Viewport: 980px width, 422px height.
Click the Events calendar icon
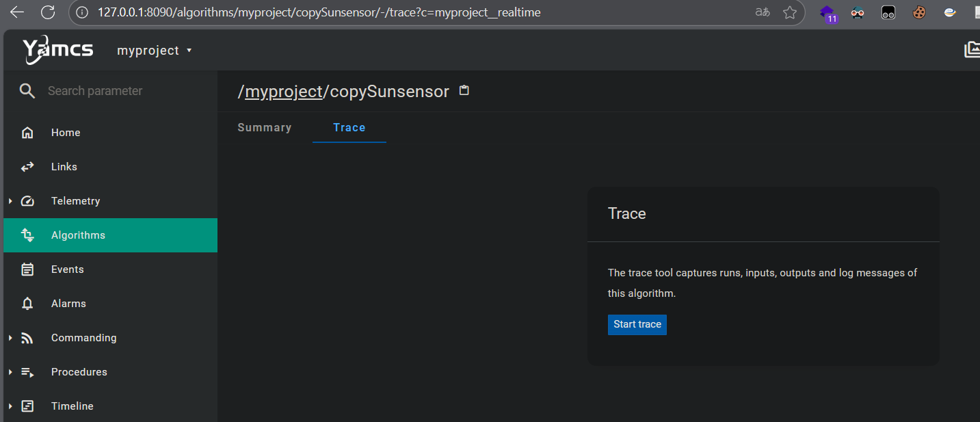pyautogui.click(x=27, y=269)
